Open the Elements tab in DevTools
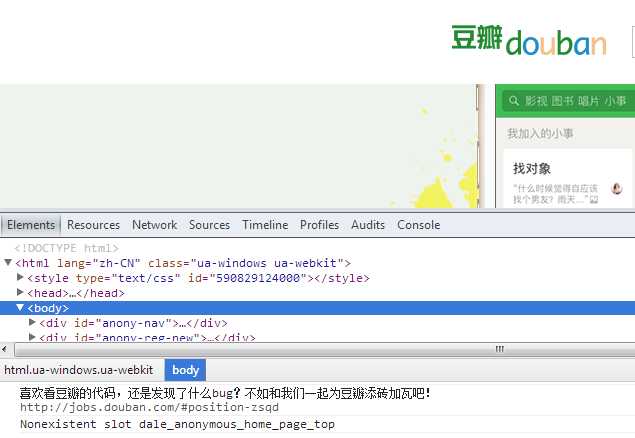 coord(31,225)
